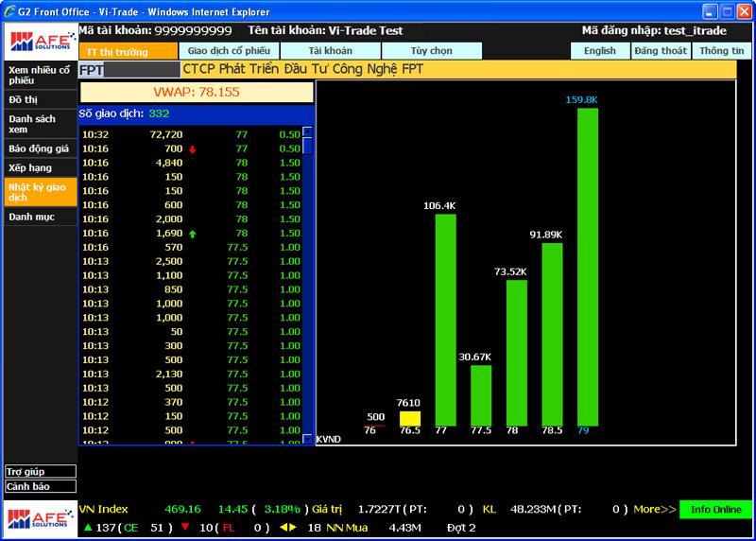
Task: Click the 10:32 trade row with 72,720
Action: tap(191, 134)
